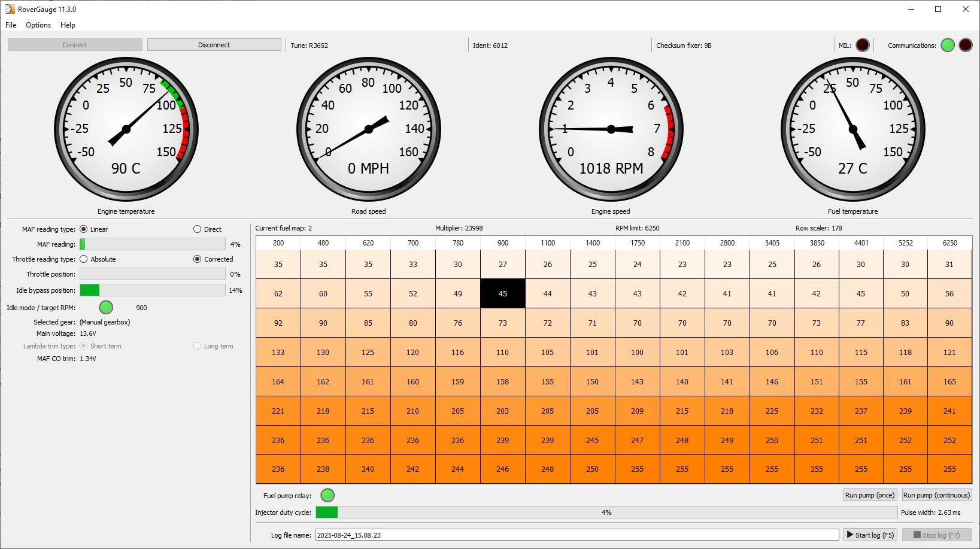Click the Engine temperature gauge

pos(126,129)
